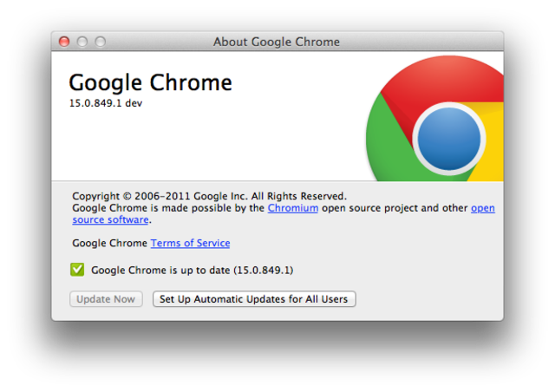Click the Google Chrome heading

[x=150, y=83]
